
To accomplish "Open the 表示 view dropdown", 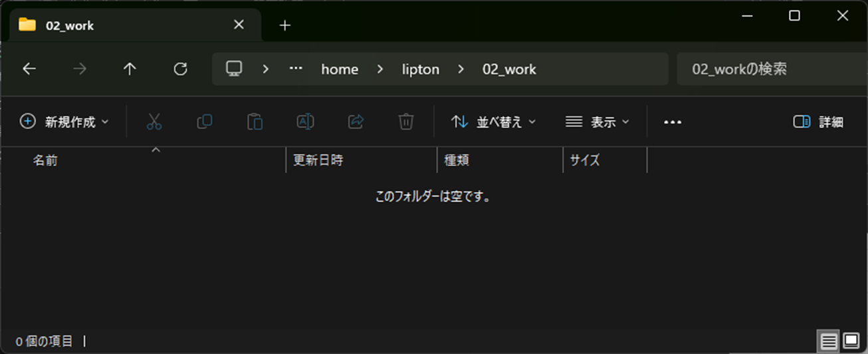I will coord(597,122).
